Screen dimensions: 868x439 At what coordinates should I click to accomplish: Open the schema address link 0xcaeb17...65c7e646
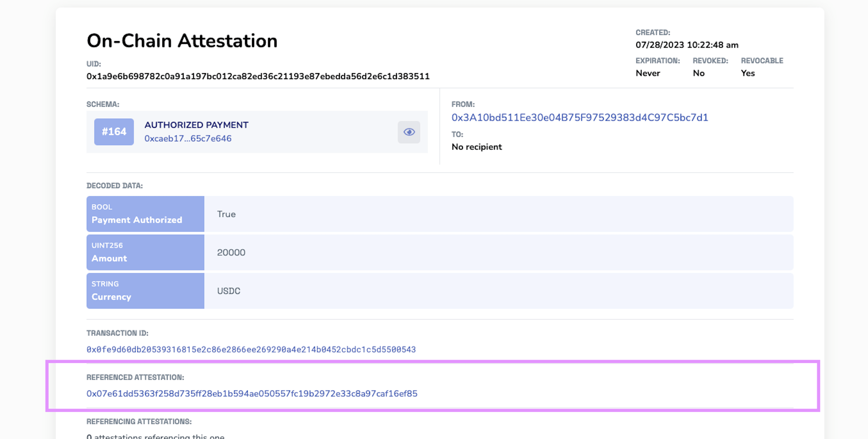(188, 139)
